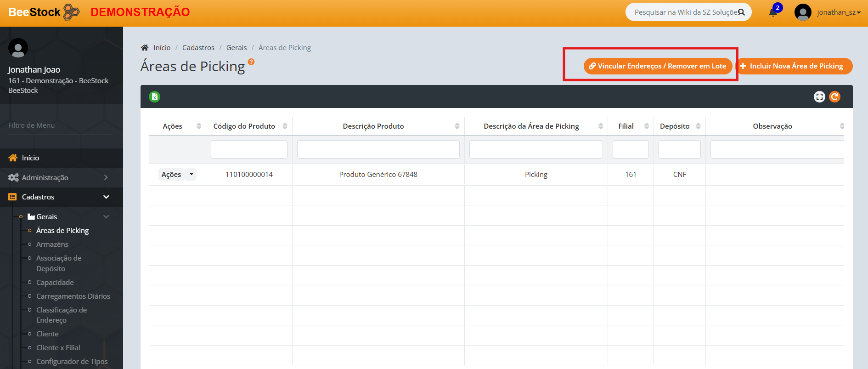The width and height of the screenshot is (868, 369).
Task: Open Armazéns in the sidebar
Action: (x=52, y=244)
